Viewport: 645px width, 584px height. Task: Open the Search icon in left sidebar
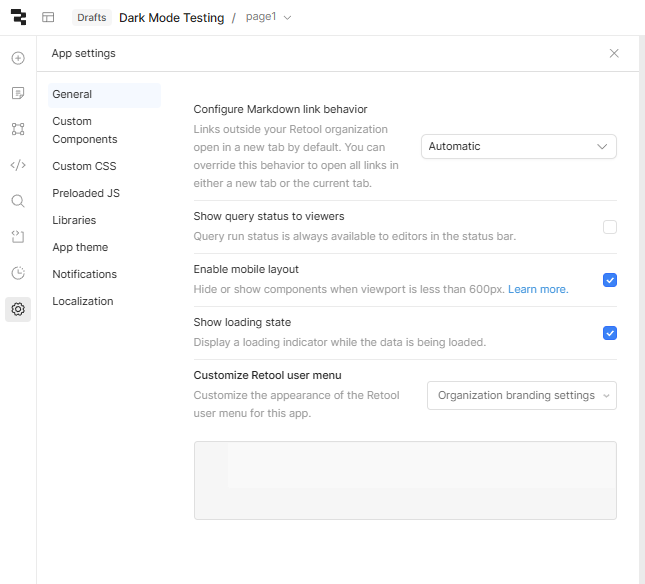tap(18, 201)
